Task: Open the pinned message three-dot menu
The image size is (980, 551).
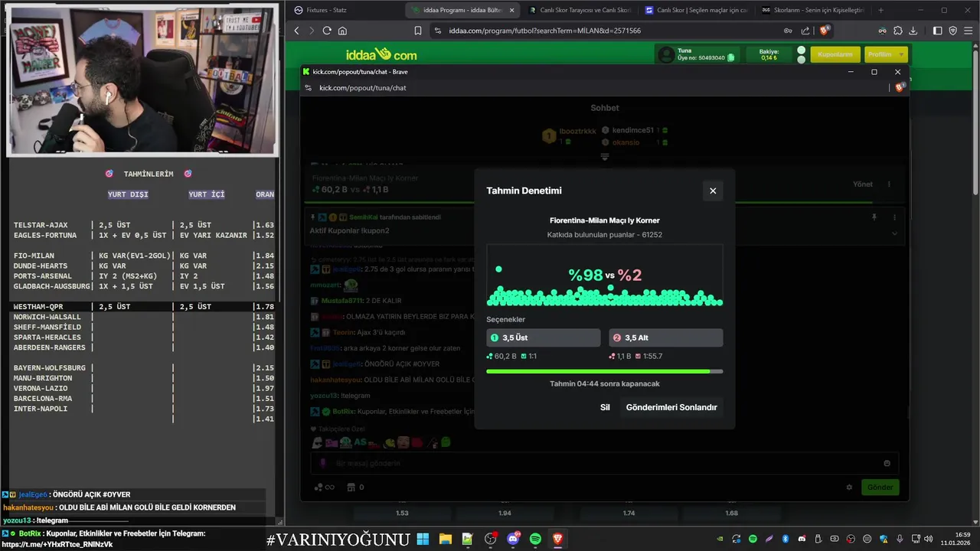Action: (894, 217)
